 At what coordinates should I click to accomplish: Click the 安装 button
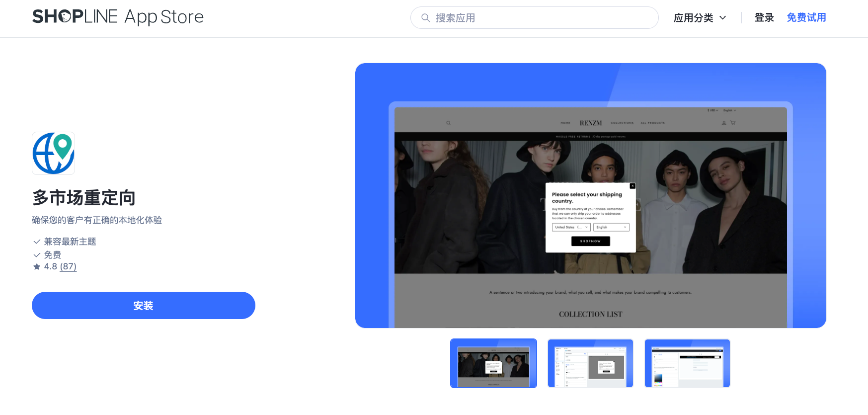(144, 305)
